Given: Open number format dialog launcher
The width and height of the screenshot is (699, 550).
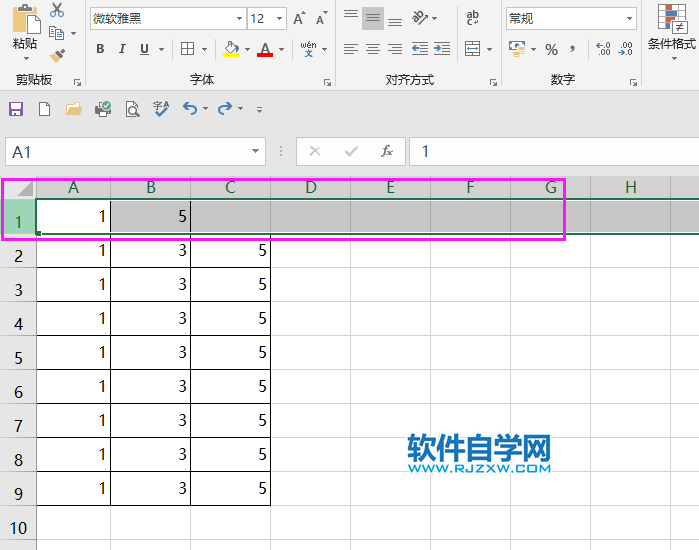Looking at the screenshot, I should coord(633,82).
